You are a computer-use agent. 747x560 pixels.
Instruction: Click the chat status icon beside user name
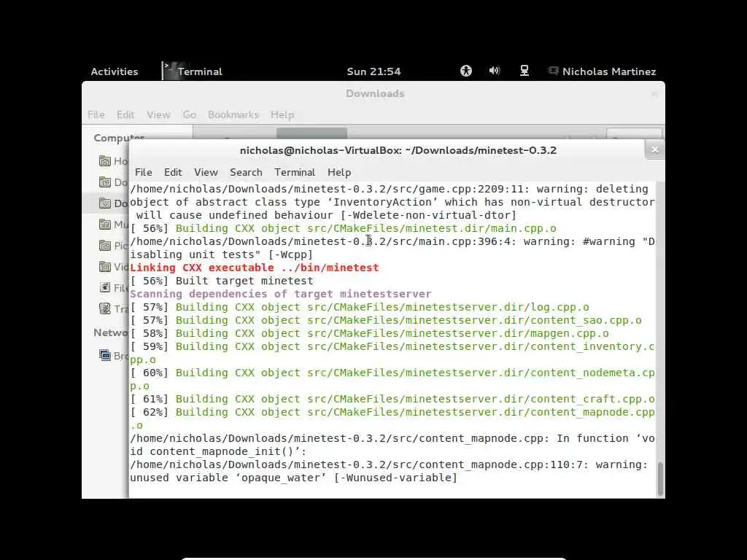coord(553,71)
